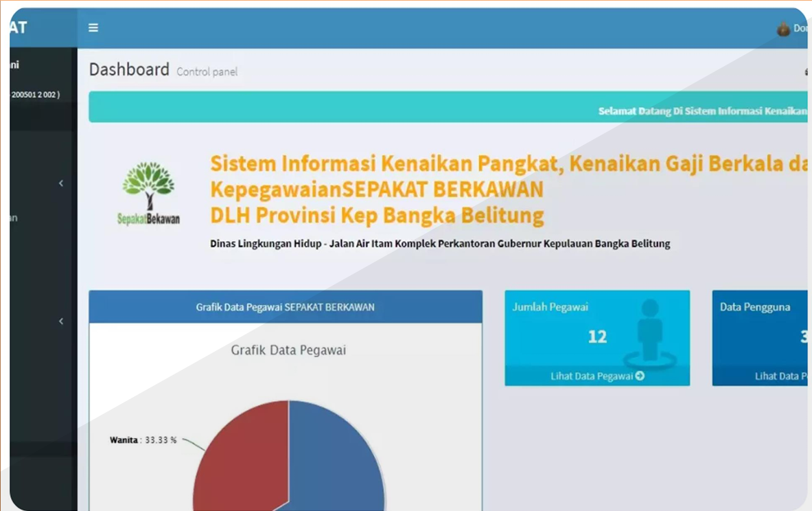Image resolution: width=812 pixels, height=511 pixels.
Task: Click the Control panel subtitle
Action: [207, 71]
